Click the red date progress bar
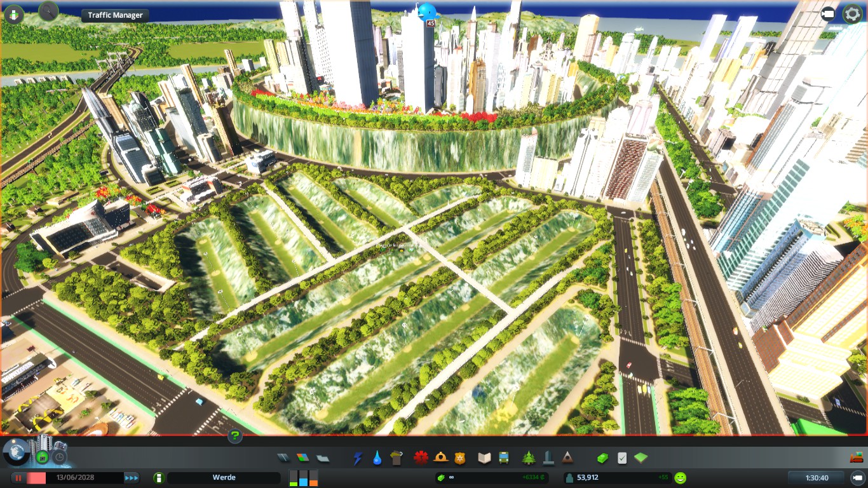 tap(36, 478)
